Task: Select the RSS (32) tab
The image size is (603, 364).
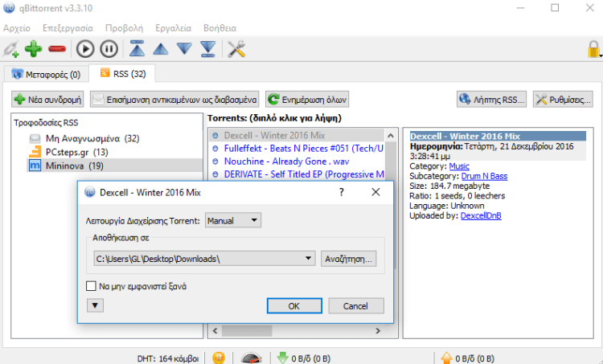Action: (123, 73)
